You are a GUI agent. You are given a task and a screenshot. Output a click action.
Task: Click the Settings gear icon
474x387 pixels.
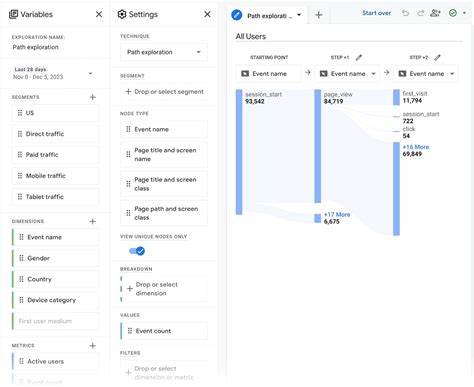[x=122, y=14]
